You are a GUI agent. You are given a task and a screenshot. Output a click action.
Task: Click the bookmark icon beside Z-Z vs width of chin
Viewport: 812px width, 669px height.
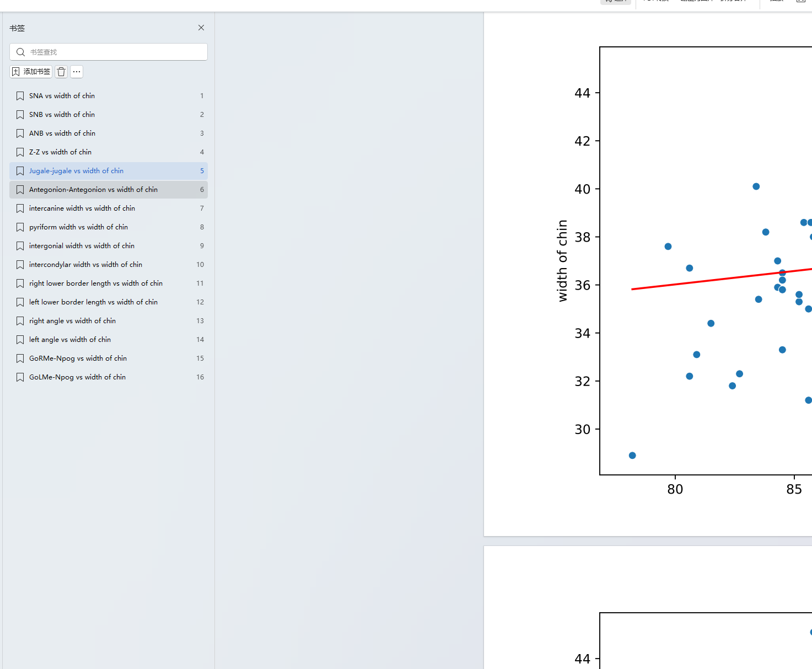point(20,152)
